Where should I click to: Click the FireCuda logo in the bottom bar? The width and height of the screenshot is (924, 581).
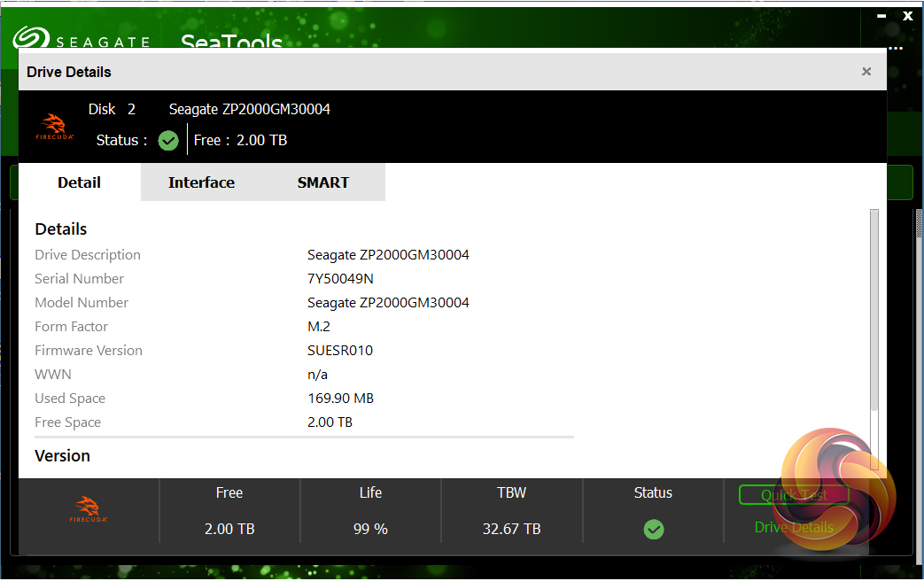point(89,509)
